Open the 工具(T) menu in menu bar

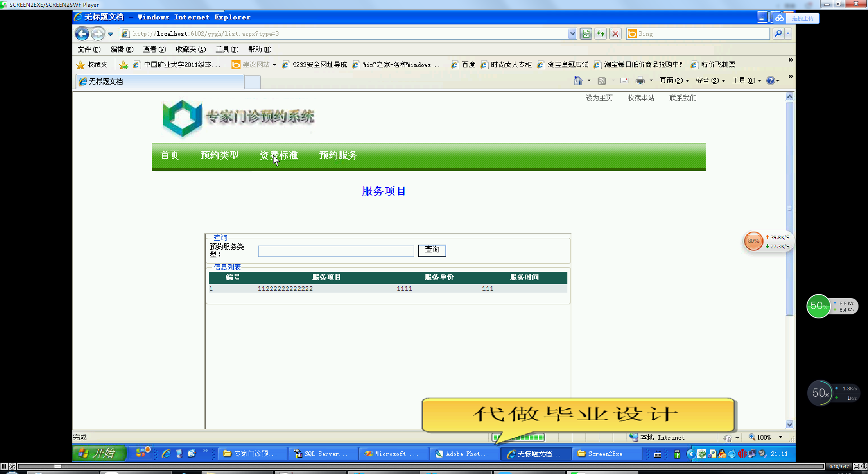point(227,49)
